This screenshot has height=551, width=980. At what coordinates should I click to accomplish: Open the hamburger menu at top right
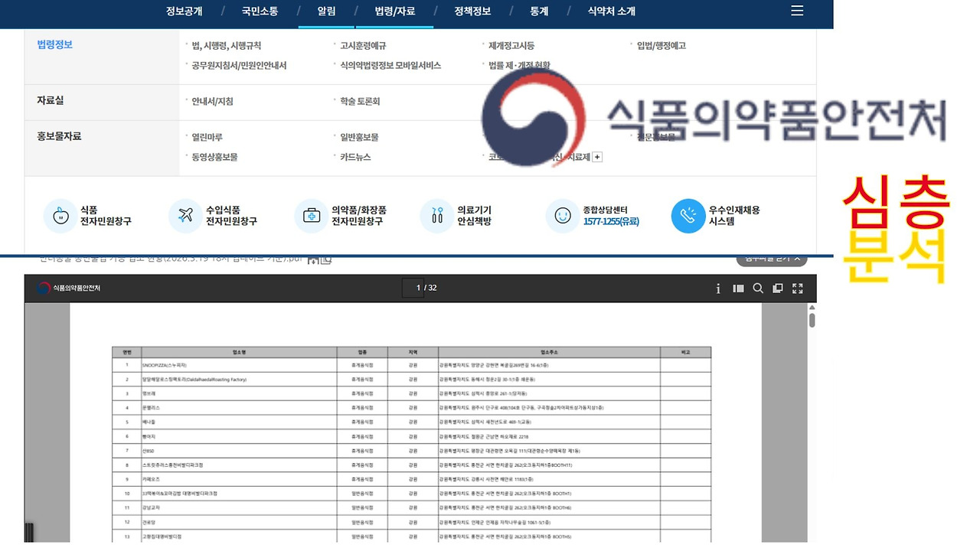tap(796, 11)
